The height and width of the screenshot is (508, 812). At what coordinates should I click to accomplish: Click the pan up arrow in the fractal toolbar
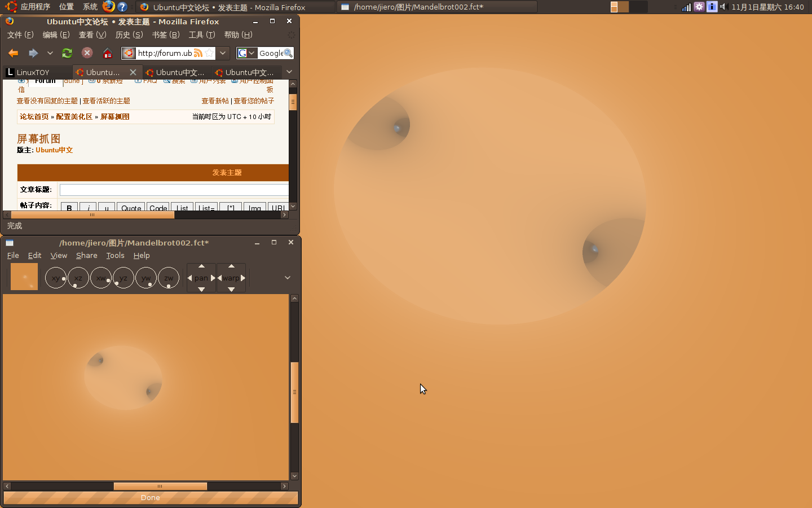pyautogui.click(x=201, y=266)
